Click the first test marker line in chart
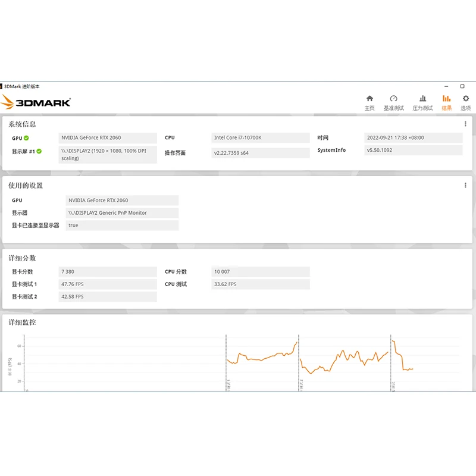Image resolution: width=476 pixels, height=476 pixels. click(226, 363)
